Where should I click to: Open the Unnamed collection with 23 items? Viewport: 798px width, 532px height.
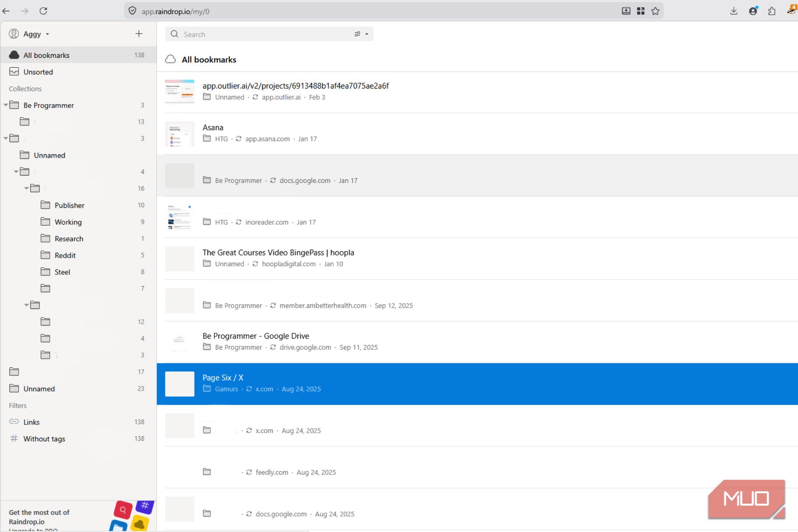(78, 389)
